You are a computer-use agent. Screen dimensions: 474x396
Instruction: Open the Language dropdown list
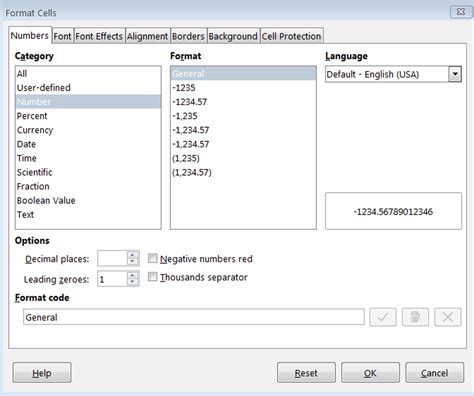pos(455,74)
